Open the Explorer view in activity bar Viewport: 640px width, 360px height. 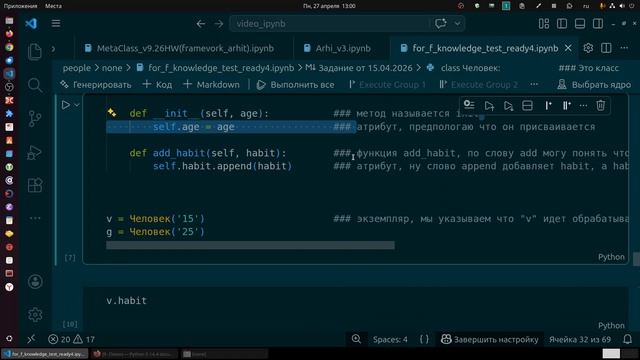[35, 52]
